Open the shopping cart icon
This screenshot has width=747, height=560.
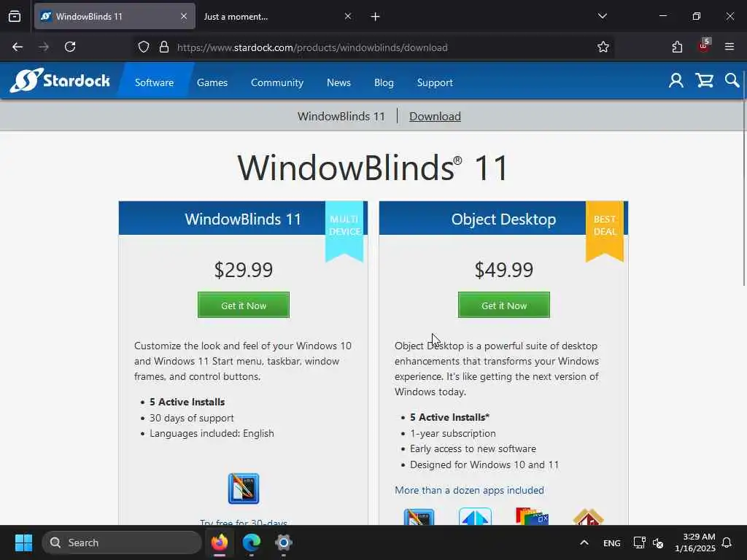[x=704, y=80]
